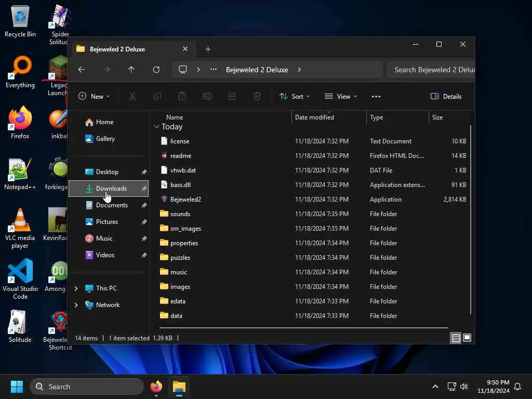Add a new Explorer tab
The height and width of the screenshot is (399, 532).
(208, 49)
